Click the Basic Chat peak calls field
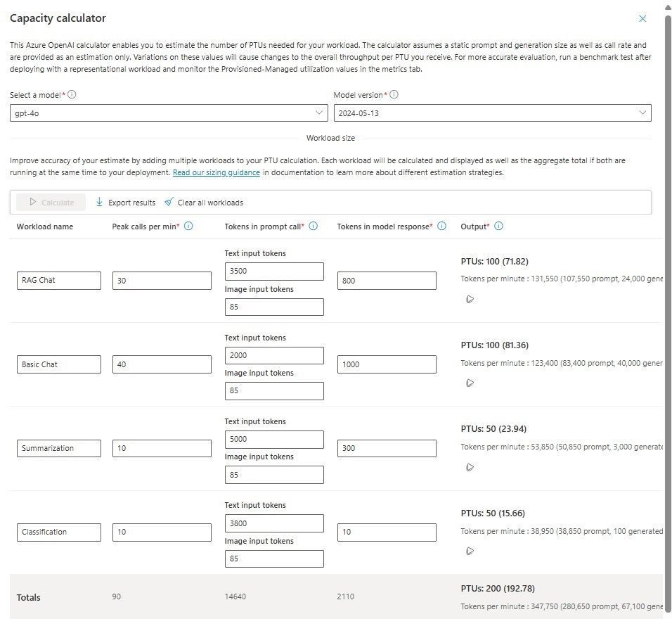Image resolution: width=672 pixels, height=619 pixels. tap(162, 364)
